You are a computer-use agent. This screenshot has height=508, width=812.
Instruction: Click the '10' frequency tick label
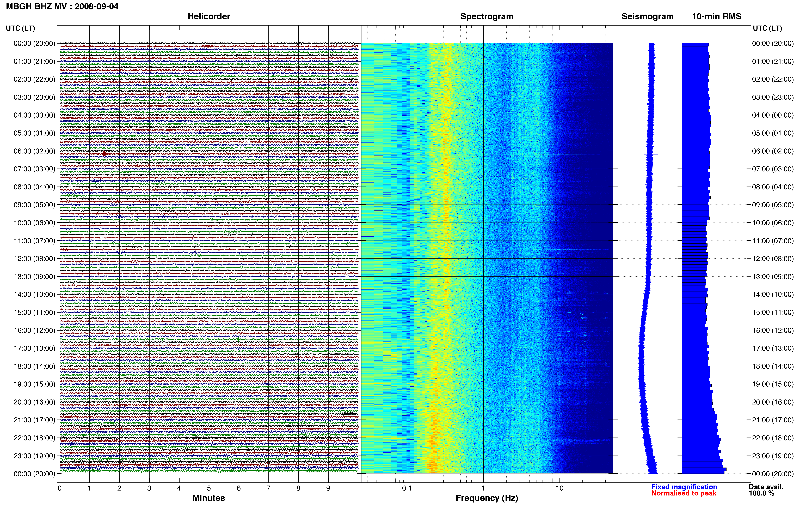point(559,488)
